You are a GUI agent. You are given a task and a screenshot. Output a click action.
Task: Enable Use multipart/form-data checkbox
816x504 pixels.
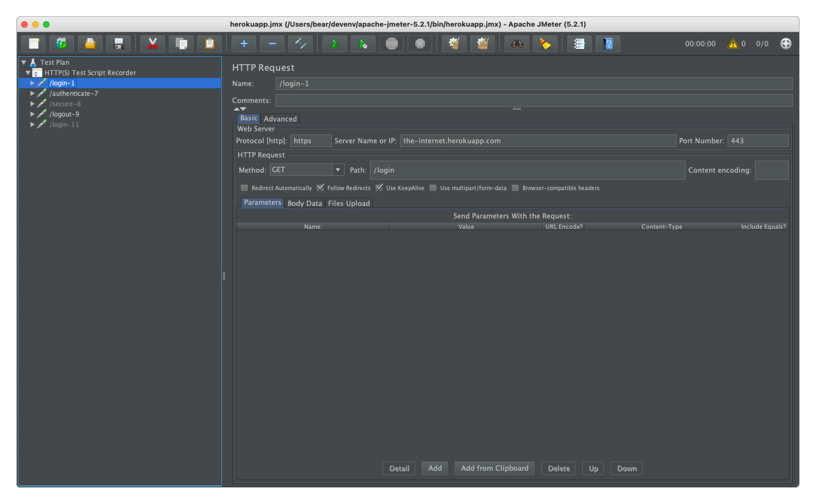(x=433, y=188)
